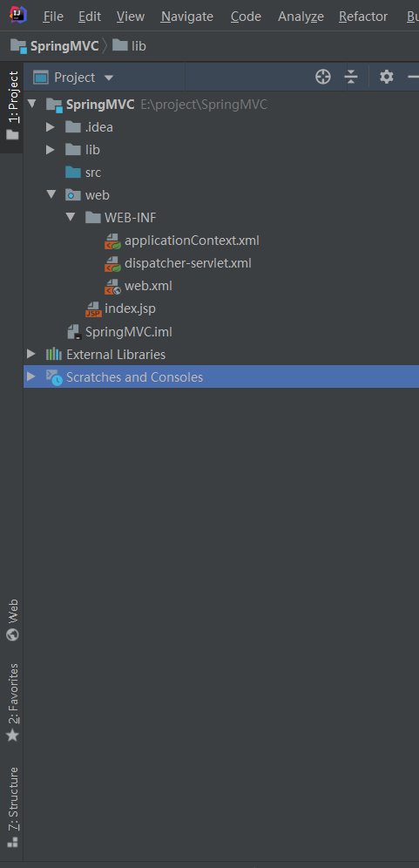Collapse the WEB-INF folder arrow
Viewport: 419px width, 868px height.
[x=71, y=218]
